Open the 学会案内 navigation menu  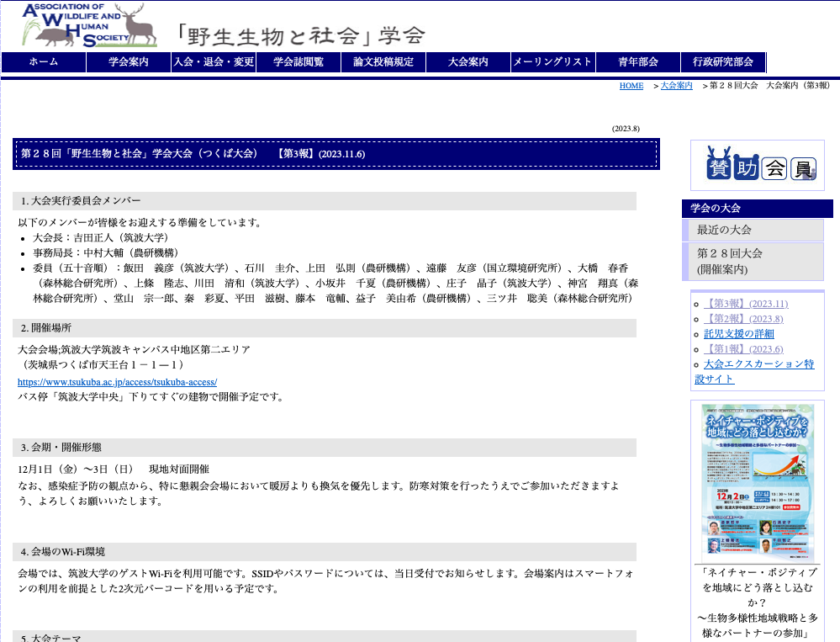click(128, 61)
